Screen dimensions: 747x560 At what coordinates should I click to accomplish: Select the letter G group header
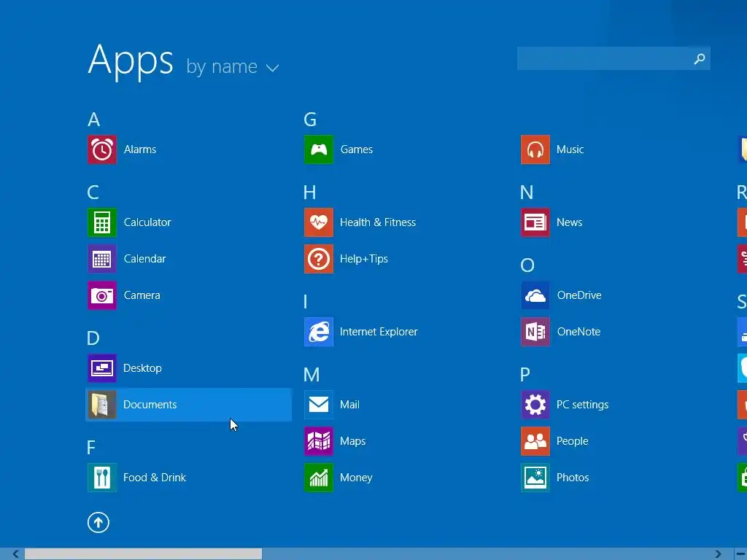310,120
